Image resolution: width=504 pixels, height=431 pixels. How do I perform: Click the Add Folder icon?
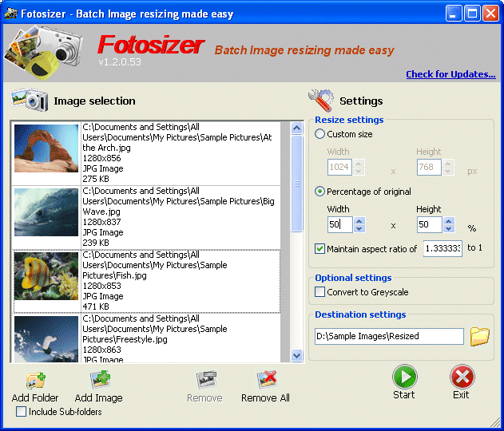(36, 381)
